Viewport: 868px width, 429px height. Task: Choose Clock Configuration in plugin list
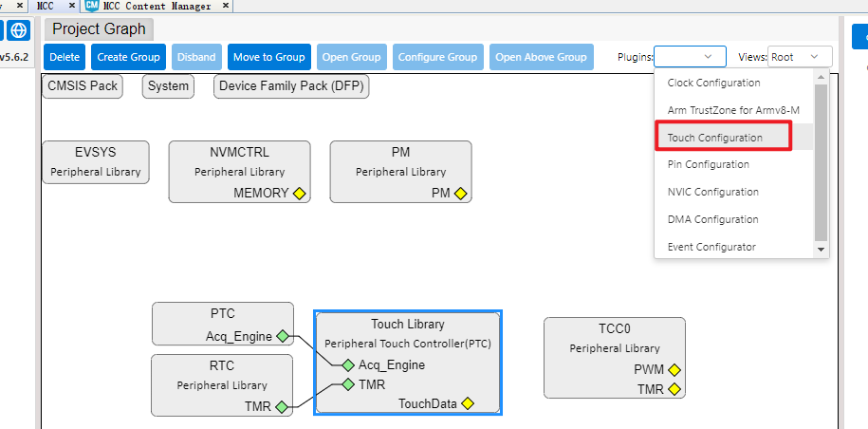point(713,83)
